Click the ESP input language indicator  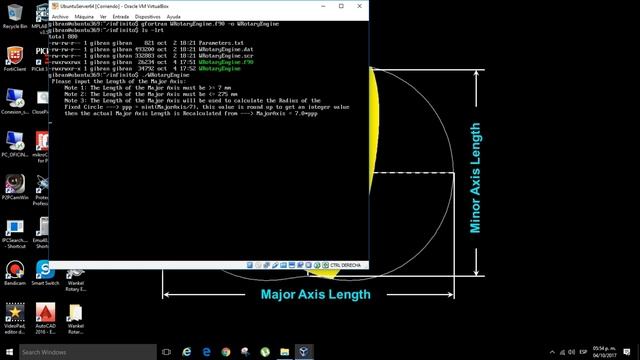click(x=583, y=352)
